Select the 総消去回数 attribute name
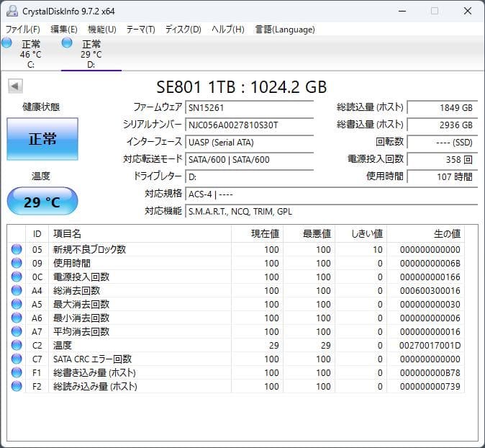Screen dimensions: 485x448 pyautogui.click(x=76, y=290)
